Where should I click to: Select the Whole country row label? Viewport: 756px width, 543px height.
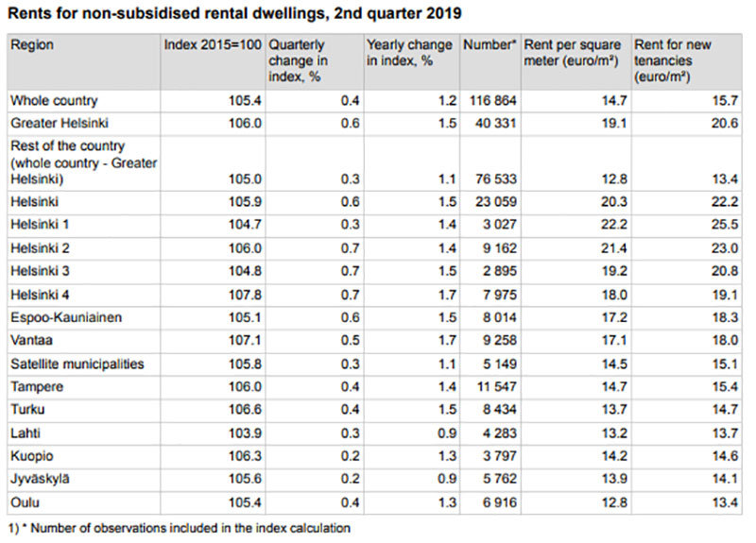(x=54, y=100)
